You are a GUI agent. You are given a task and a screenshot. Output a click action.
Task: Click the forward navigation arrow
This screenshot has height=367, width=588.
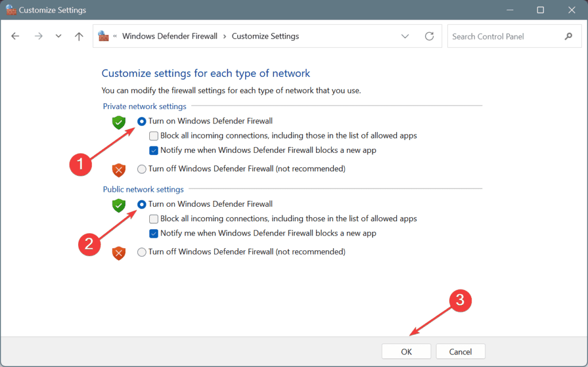coord(38,36)
